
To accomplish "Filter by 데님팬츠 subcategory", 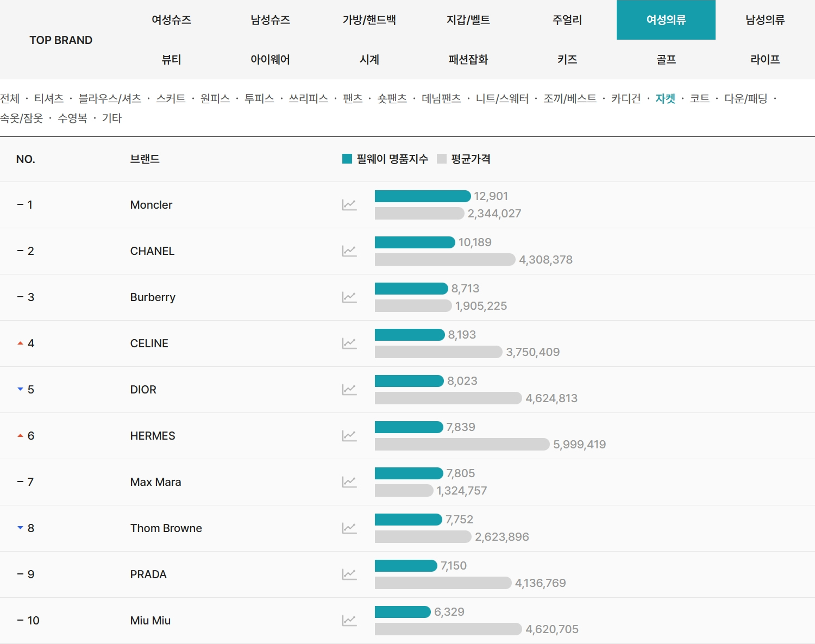I will tap(441, 98).
